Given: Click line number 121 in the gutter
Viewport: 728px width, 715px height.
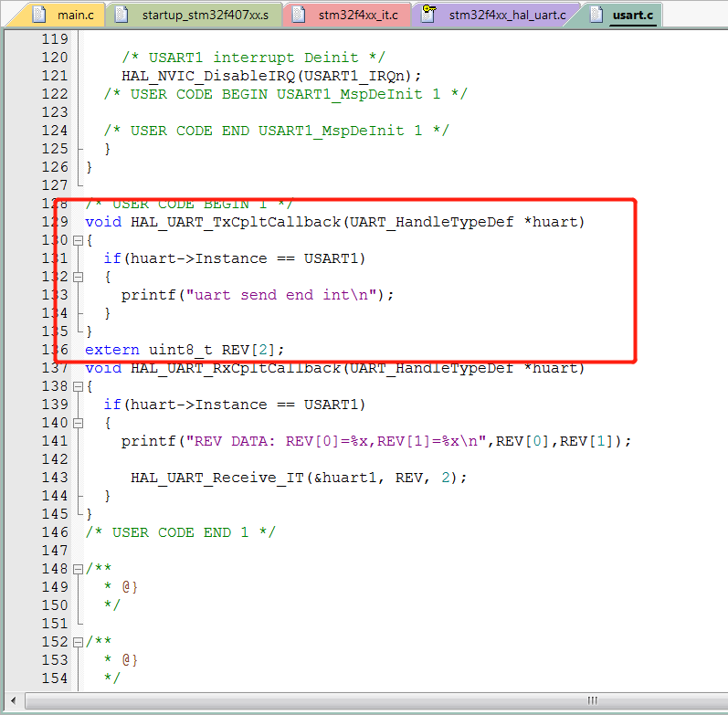Looking at the screenshot, I should coord(55,76).
